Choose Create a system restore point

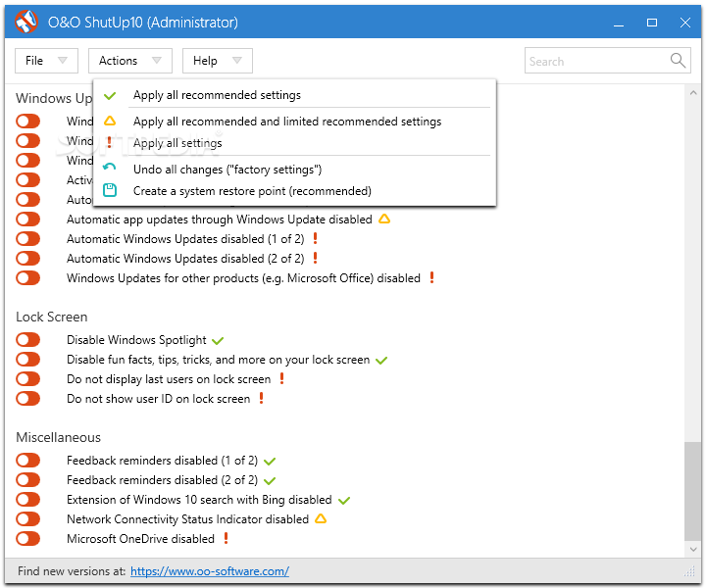click(294, 191)
